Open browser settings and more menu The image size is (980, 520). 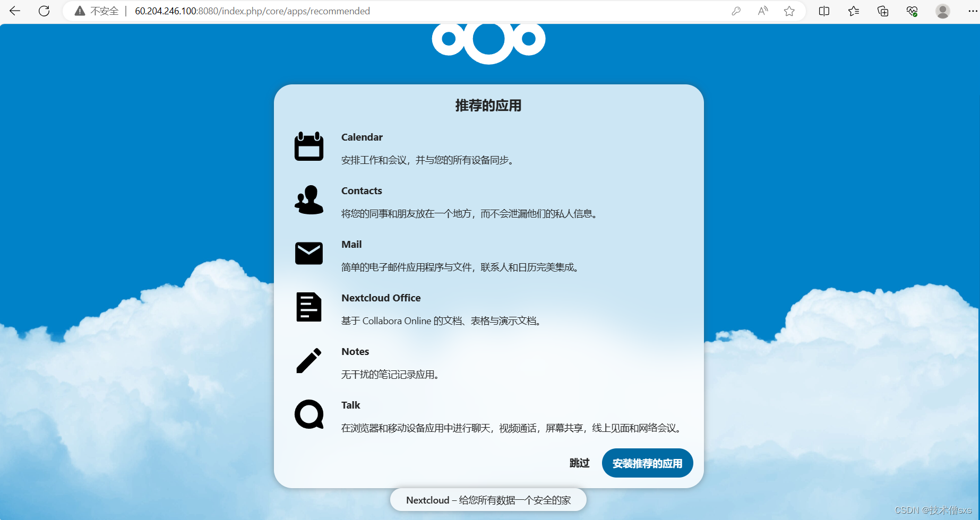click(972, 11)
